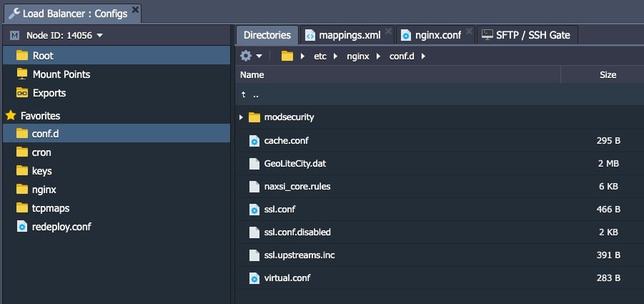Click the root folder icon in breadcrumb

(287, 56)
